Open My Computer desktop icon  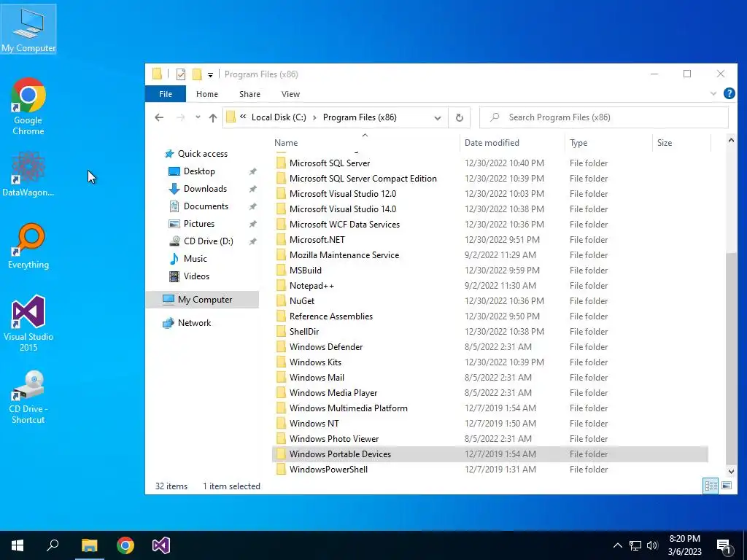[28, 29]
